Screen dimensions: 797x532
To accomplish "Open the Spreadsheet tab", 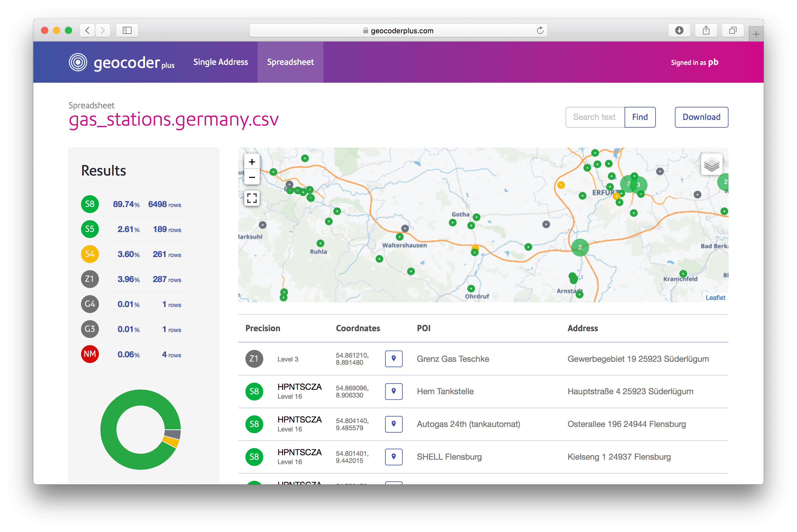I will click(290, 62).
